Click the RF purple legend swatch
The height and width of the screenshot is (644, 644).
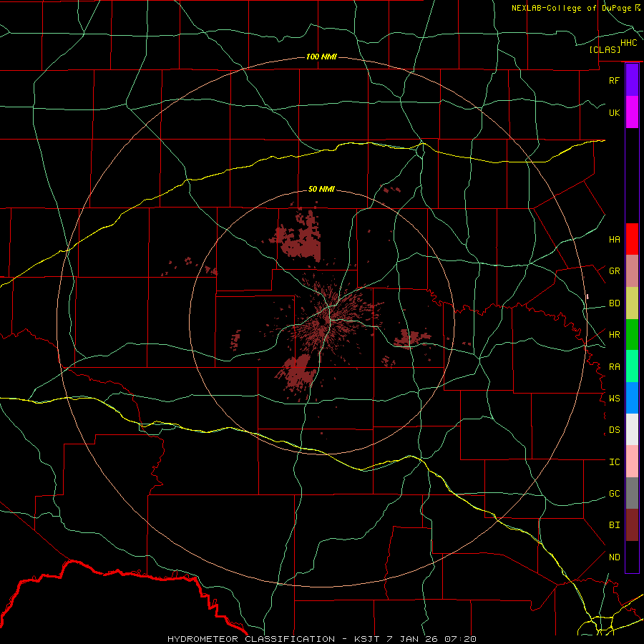pos(632,80)
